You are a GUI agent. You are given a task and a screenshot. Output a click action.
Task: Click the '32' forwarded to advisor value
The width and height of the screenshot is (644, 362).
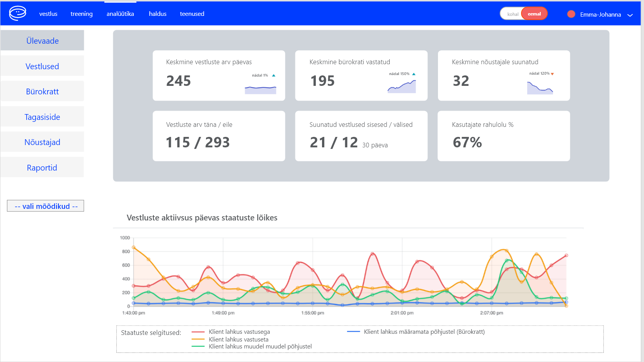pos(461,81)
